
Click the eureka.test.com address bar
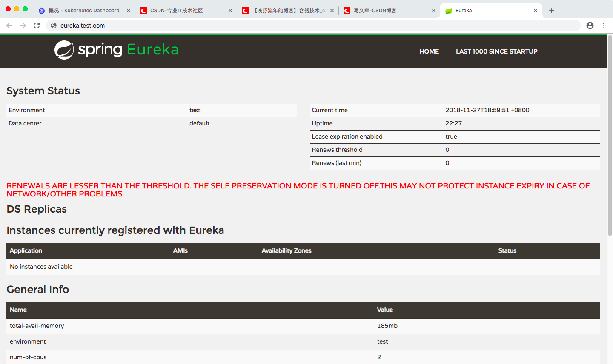[313, 26]
